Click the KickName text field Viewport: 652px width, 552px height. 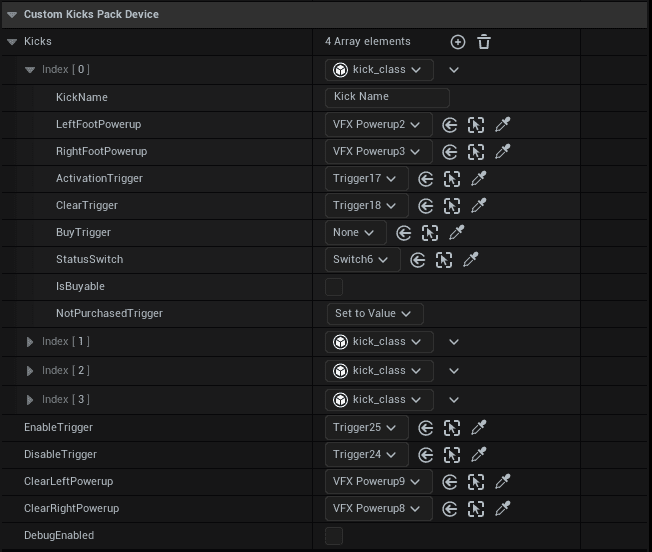(x=387, y=97)
